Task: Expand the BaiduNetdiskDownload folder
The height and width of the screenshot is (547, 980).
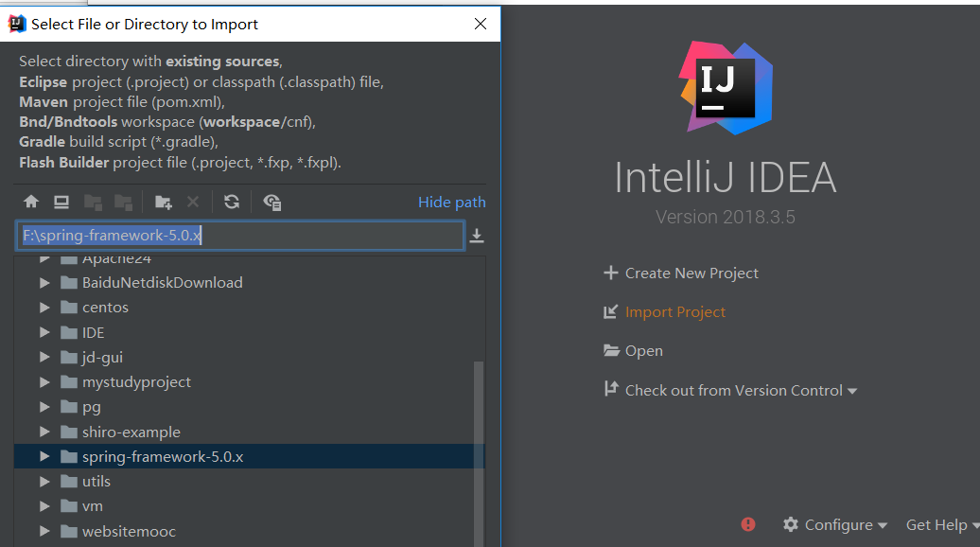Action: click(44, 283)
